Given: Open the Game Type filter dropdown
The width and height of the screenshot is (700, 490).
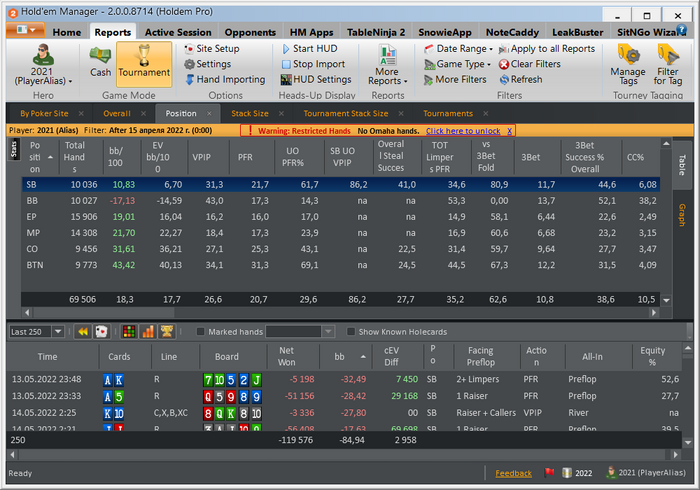Looking at the screenshot, I should 457,64.
